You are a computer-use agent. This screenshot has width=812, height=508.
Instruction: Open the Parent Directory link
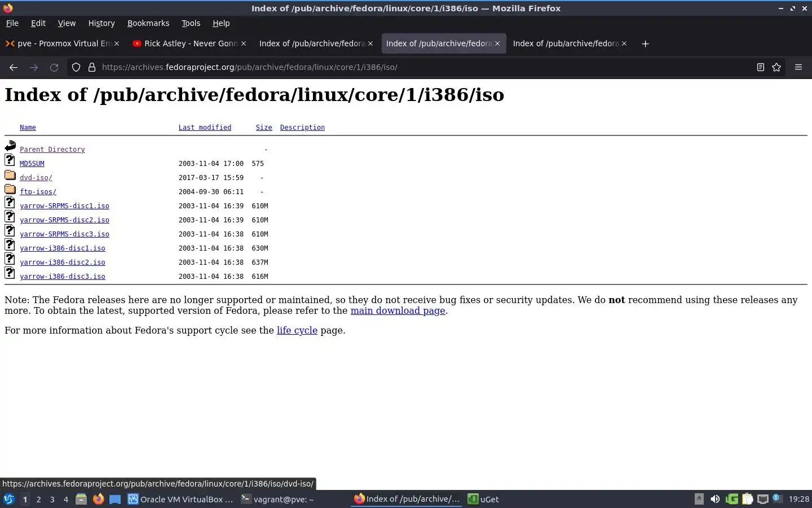click(52, 150)
